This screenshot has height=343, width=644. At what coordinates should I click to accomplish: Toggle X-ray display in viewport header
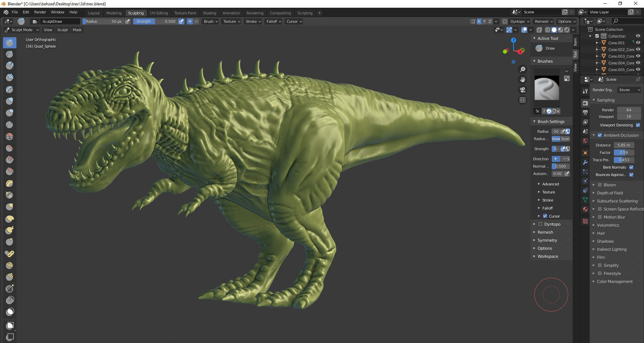pyautogui.click(x=539, y=30)
